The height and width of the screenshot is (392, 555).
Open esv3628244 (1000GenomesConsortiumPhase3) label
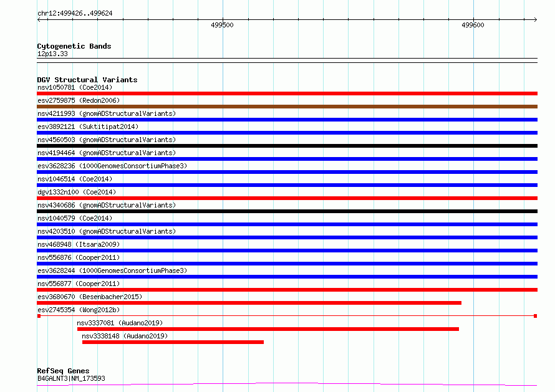tap(112, 270)
